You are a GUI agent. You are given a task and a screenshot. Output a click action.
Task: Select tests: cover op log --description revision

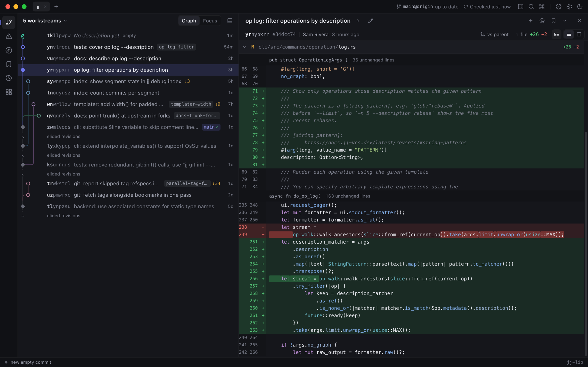tap(128, 47)
